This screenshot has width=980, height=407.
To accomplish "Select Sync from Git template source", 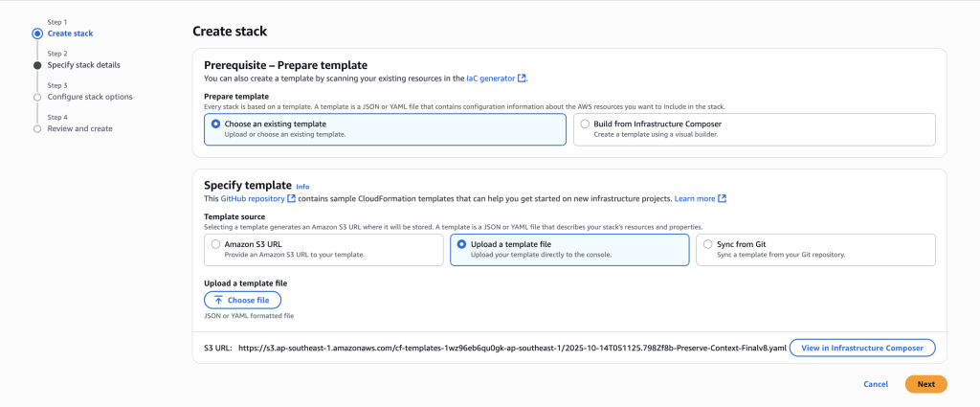I will pos(707,244).
